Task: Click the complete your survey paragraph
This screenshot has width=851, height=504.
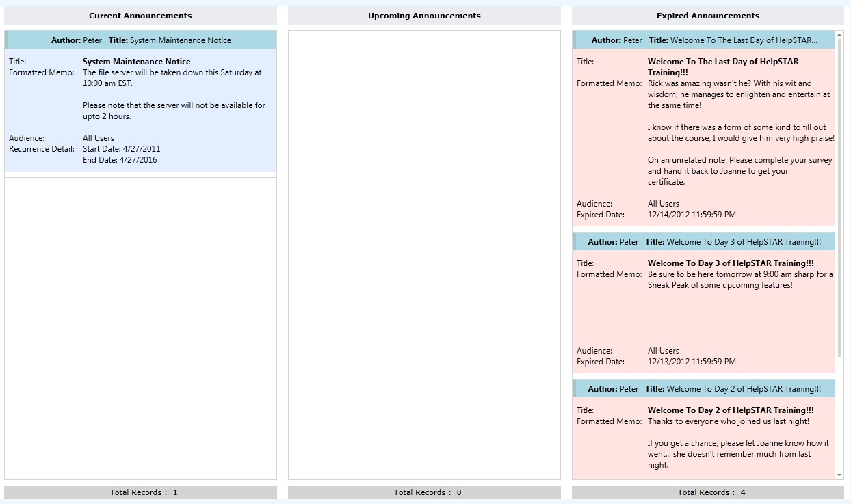Action: [x=740, y=171]
